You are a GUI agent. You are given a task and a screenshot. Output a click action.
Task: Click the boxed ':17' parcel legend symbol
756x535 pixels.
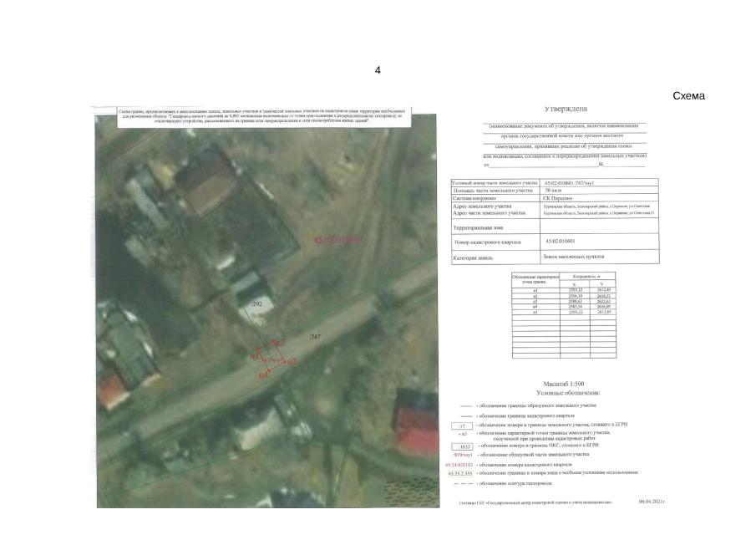point(460,425)
